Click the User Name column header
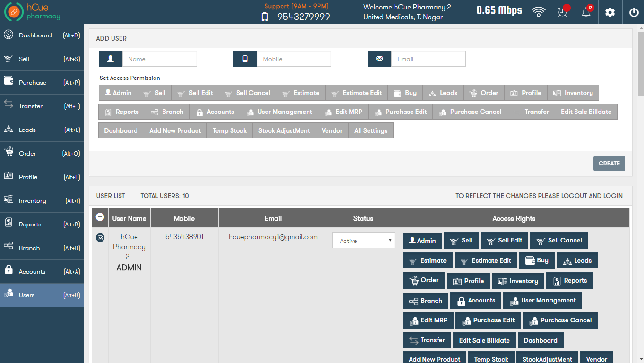The width and height of the screenshot is (644, 363). point(129,218)
